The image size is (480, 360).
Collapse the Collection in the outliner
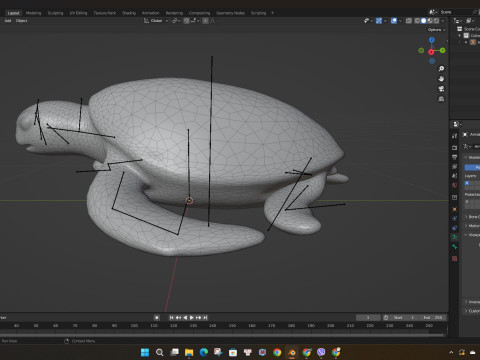pos(460,35)
